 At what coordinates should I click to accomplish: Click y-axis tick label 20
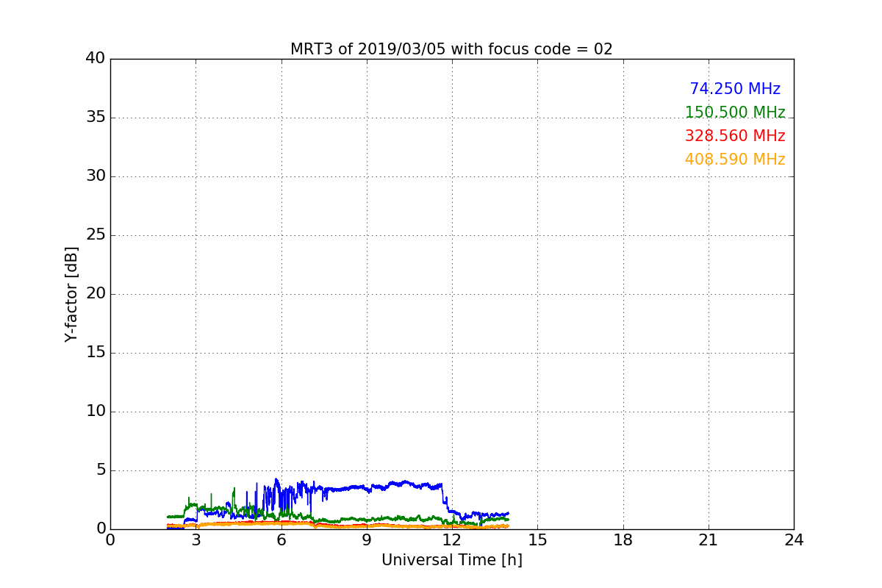point(96,294)
